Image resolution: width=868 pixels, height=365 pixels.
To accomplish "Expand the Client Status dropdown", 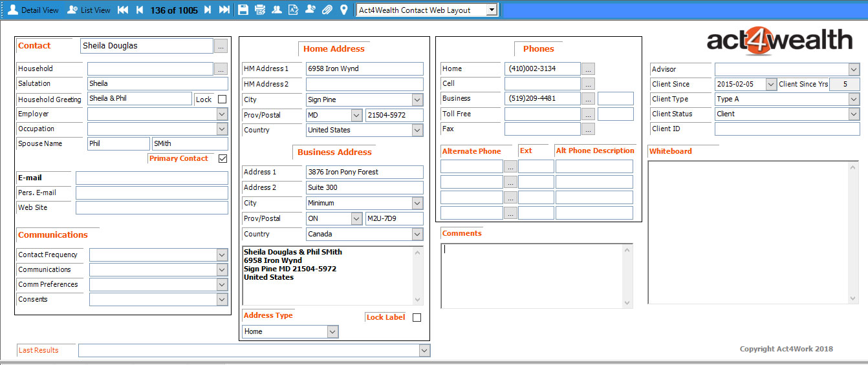I will [x=854, y=114].
